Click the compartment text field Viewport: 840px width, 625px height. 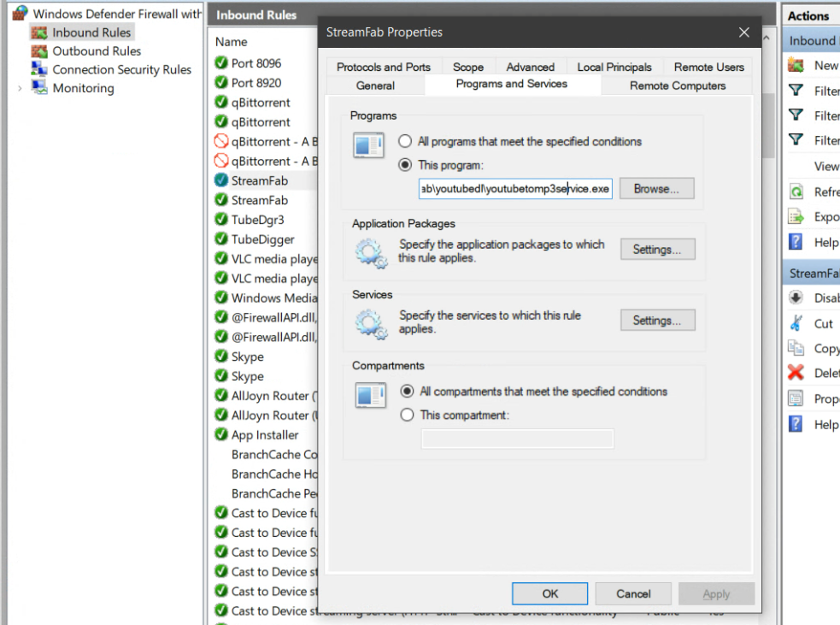click(518, 439)
